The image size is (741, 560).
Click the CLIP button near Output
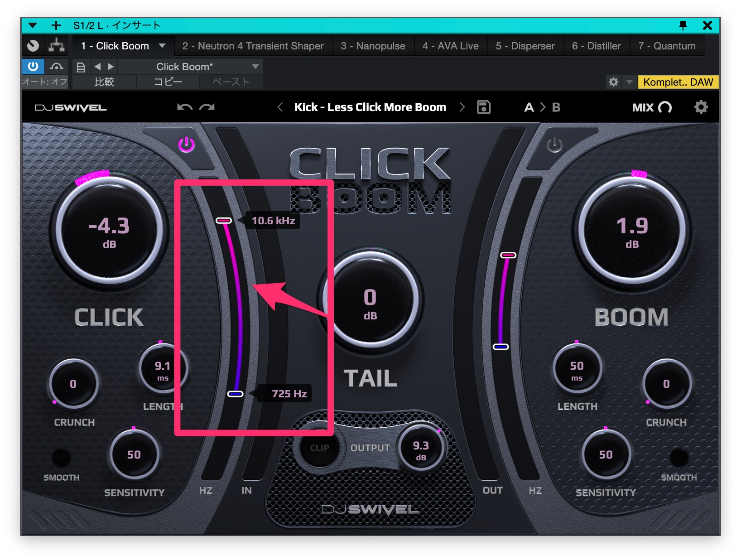(319, 448)
